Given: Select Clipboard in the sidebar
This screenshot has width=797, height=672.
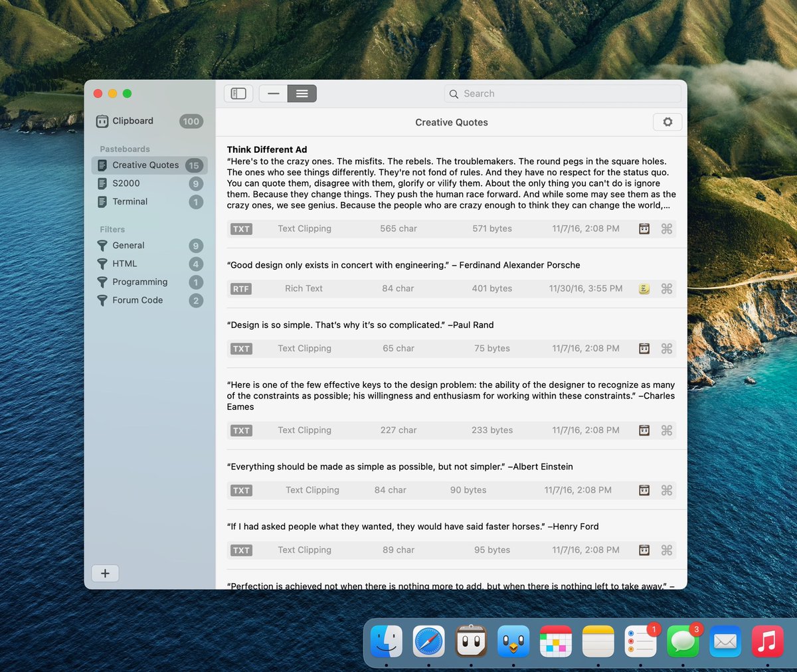Looking at the screenshot, I should click(x=149, y=121).
